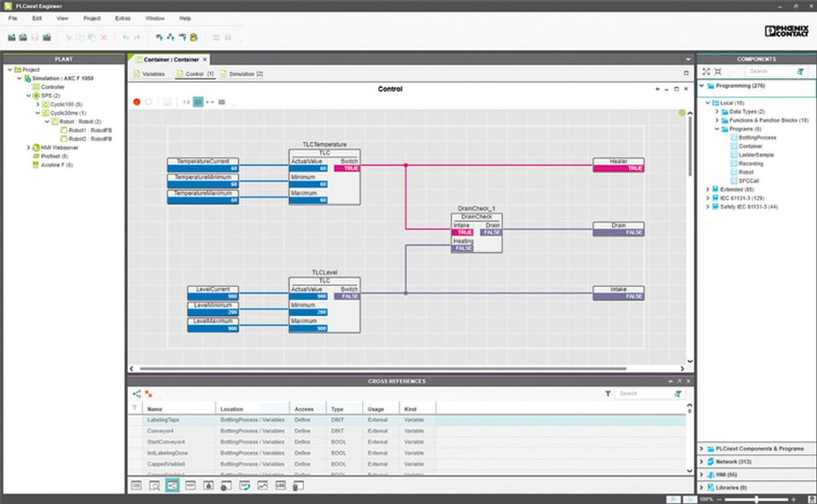The width and height of the screenshot is (817, 504).
Task: Toggle the highlighted Cross References button in bottom bar
Action: [x=172, y=486]
